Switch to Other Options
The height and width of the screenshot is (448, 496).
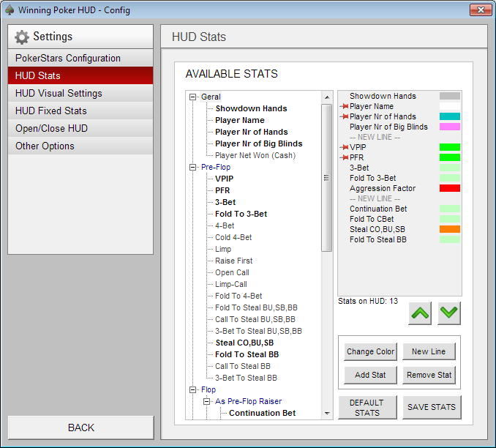(80, 146)
